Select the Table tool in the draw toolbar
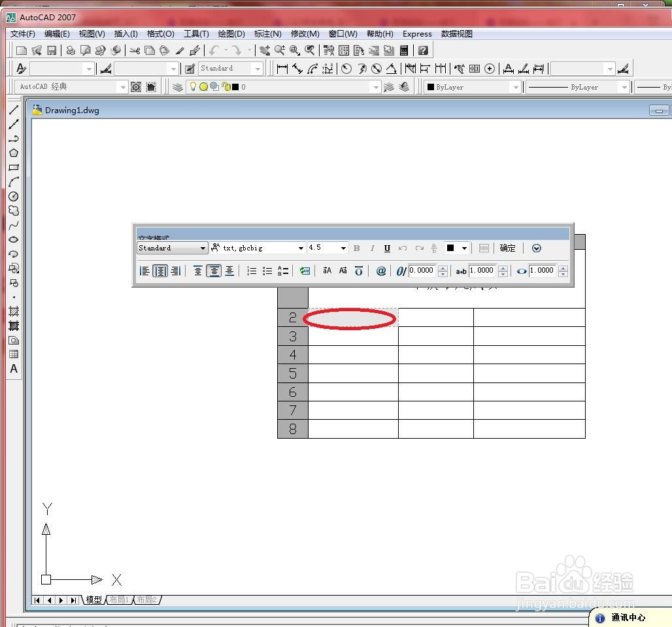This screenshot has height=627, width=672. [14, 354]
